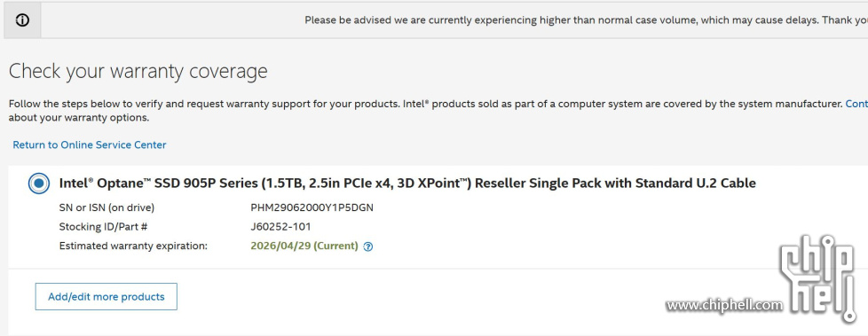Click the part number J60252-101
This screenshot has width=868, height=336.
pos(280,227)
